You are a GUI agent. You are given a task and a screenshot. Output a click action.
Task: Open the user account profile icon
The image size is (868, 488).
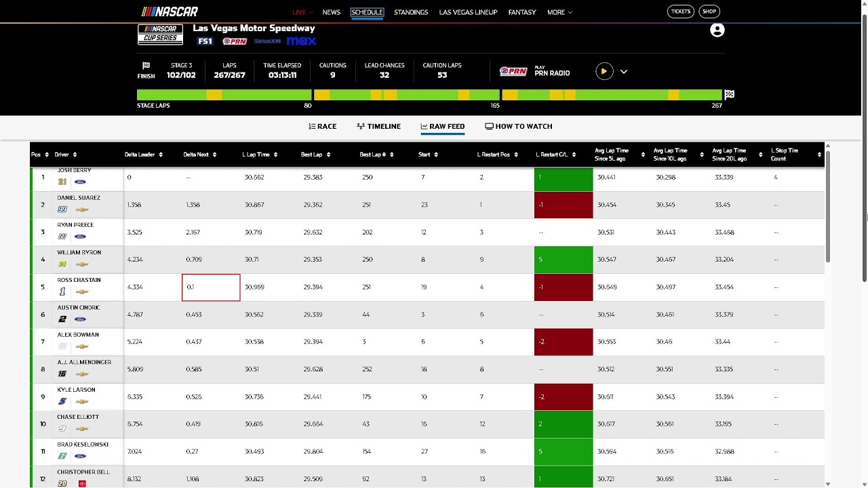pyautogui.click(x=717, y=30)
